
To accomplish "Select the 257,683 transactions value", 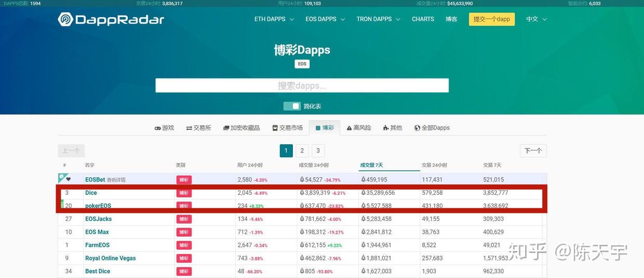I will tap(432, 258).
